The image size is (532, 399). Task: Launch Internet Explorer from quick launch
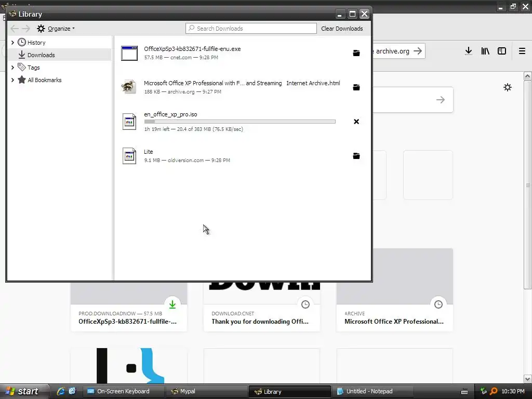61,391
